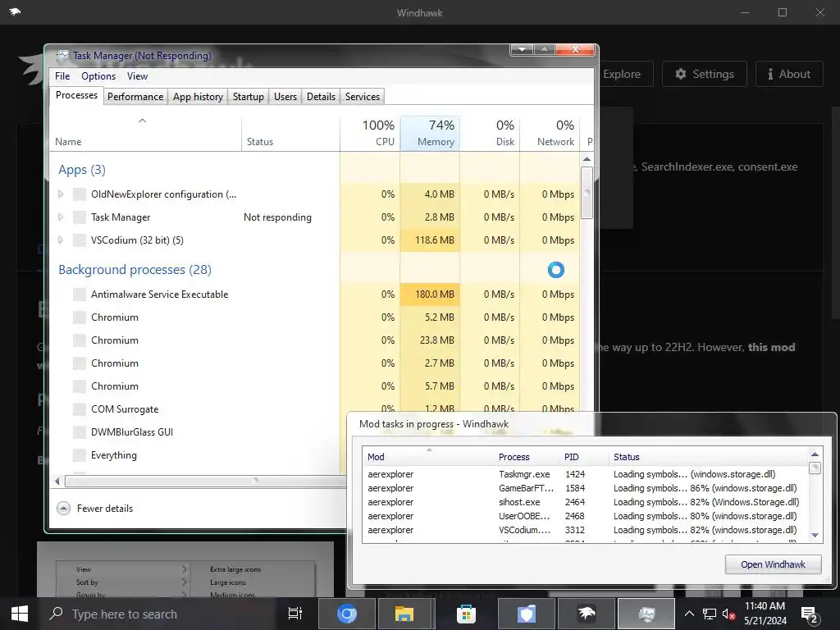This screenshot has width=840, height=630.
Task: Switch to the Details tab
Action: pos(321,97)
